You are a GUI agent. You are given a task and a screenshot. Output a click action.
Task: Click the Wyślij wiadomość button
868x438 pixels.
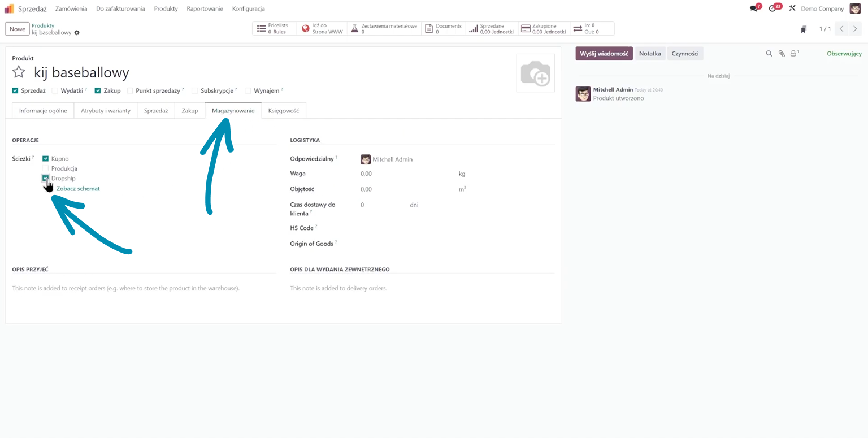pos(604,54)
